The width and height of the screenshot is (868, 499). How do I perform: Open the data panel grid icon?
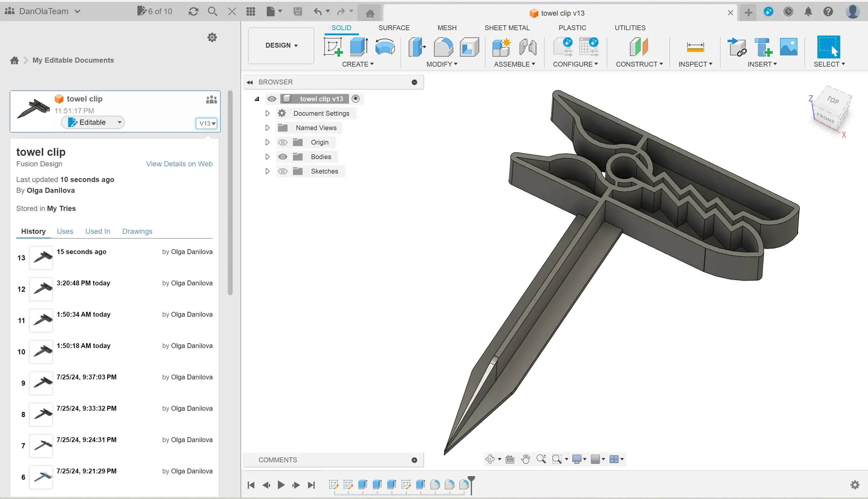(x=251, y=12)
